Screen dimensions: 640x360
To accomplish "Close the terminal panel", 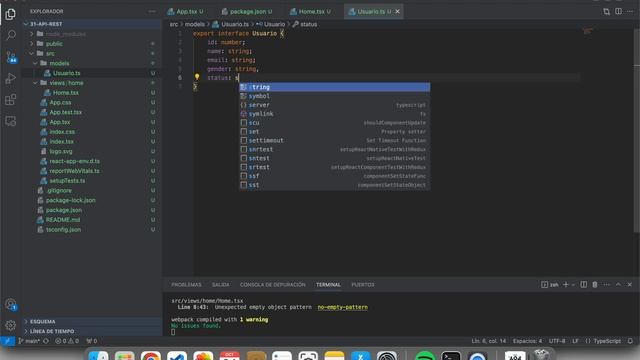I will pyautogui.click(x=629, y=284).
